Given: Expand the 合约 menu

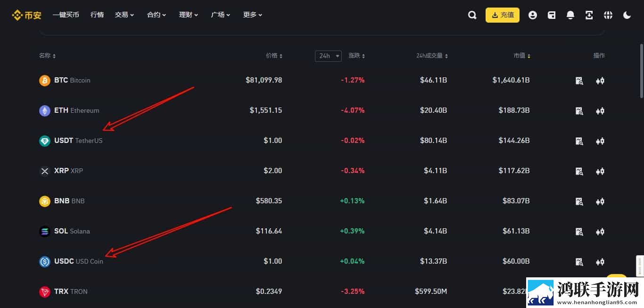Looking at the screenshot, I should pos(157,15).
